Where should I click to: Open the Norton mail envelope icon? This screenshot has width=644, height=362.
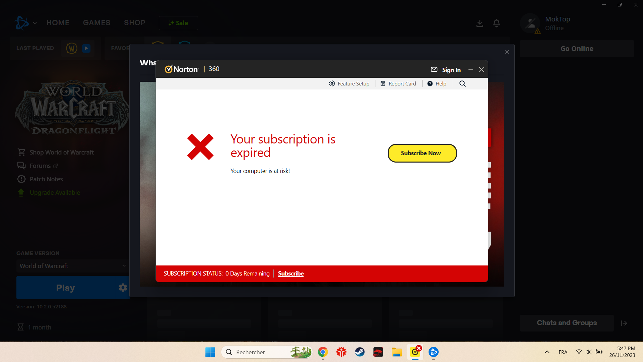(x=434, y=69)
